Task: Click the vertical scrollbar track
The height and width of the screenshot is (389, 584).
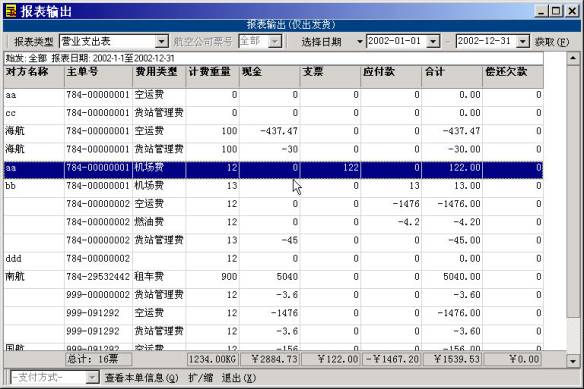Action: point(573,335)
